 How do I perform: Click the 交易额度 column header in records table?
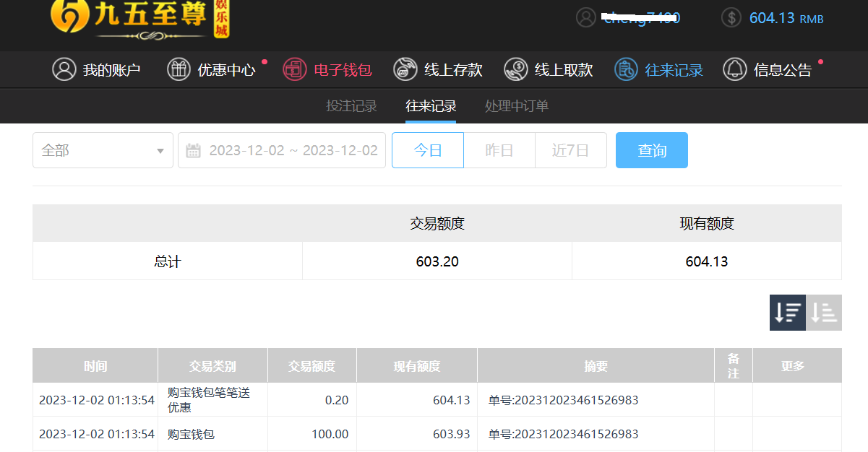point(312,365)
